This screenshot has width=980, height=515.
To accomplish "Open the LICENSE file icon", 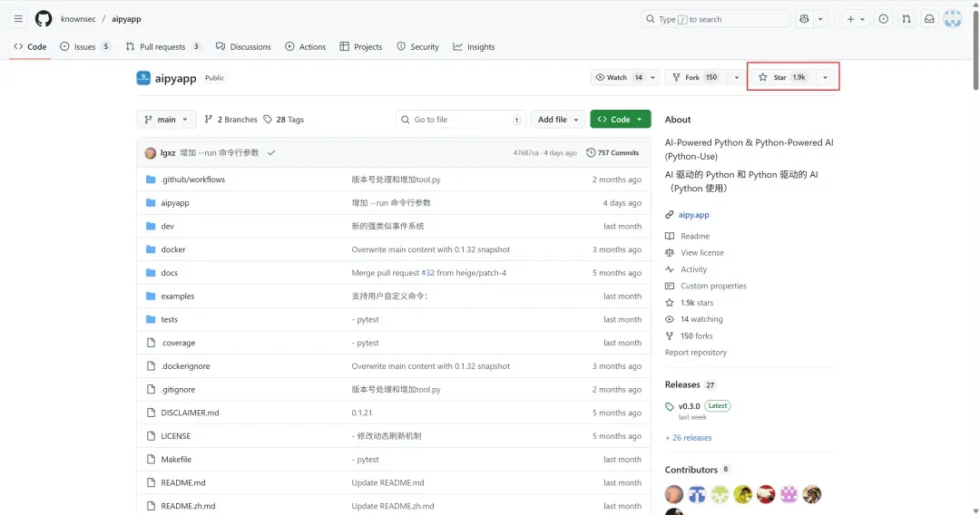I will coord(151,436).
